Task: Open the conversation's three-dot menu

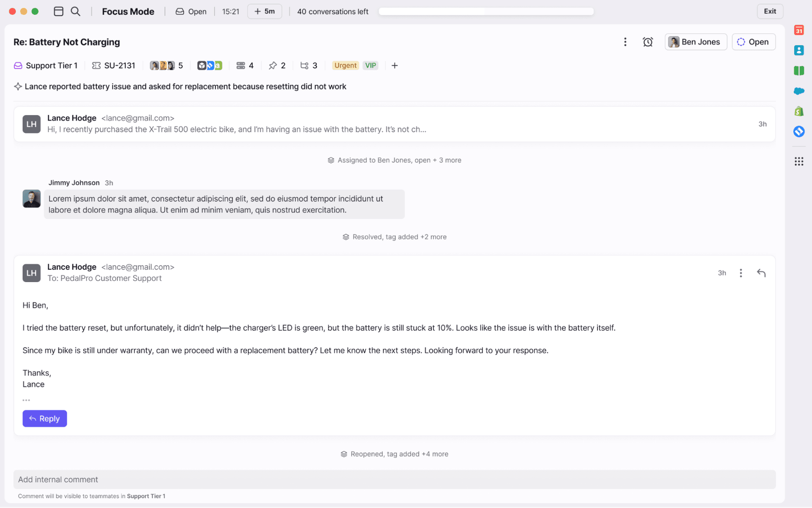Action: coord(625,42)
